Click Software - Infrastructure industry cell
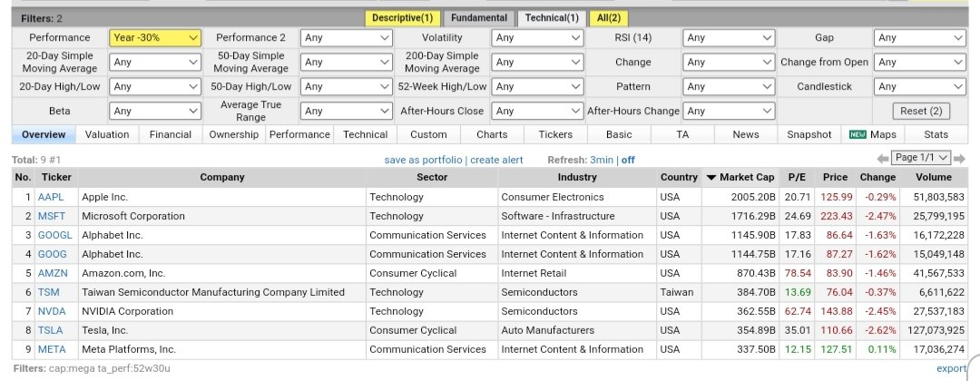Viewport: 980px width, 381px height. click(557, 216)
